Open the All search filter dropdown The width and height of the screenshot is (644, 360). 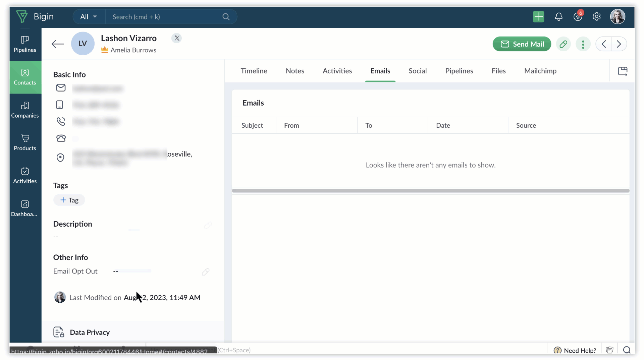tap(89, 17)
